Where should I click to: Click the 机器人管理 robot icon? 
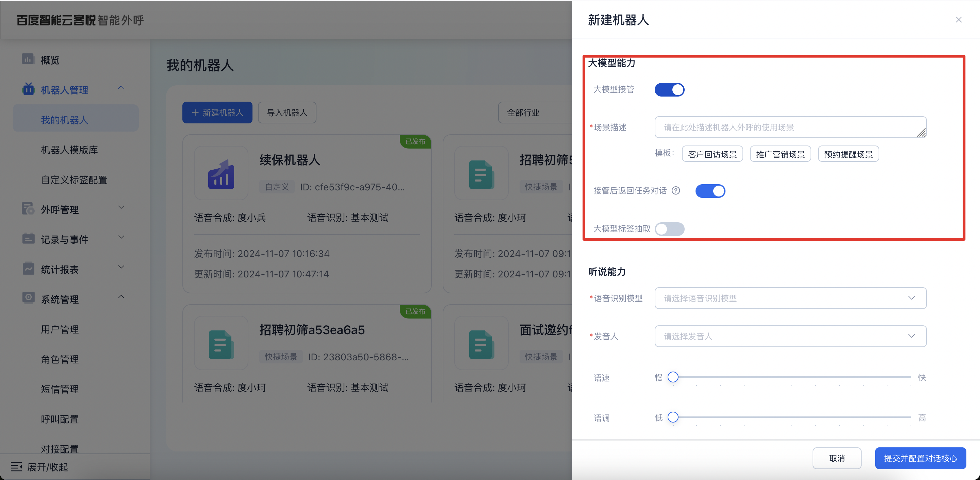click(x=28, y=89)
